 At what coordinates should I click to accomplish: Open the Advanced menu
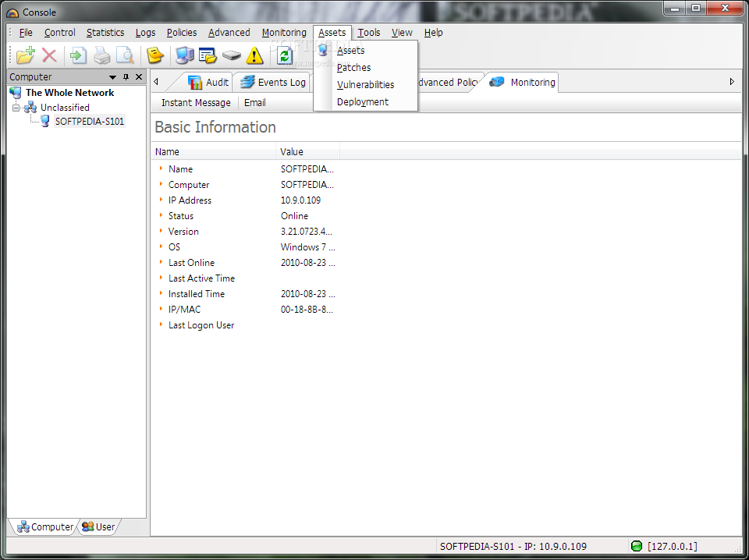click(229, 33)
